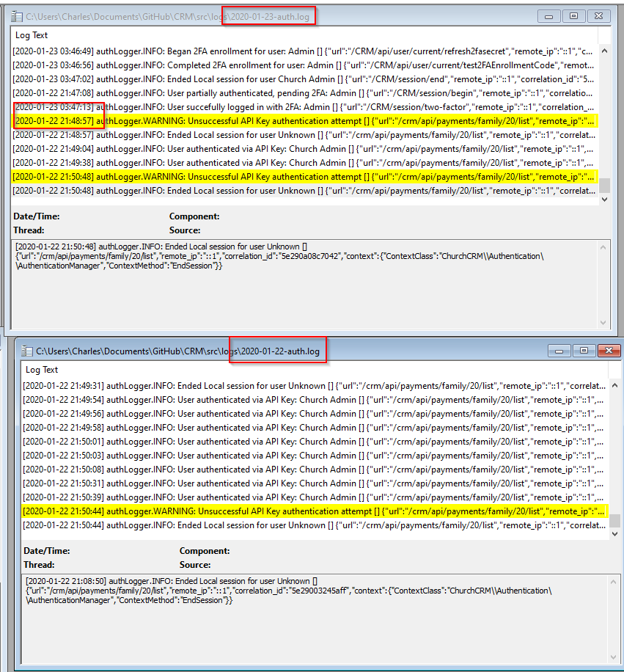This screenshot has width=624, height=672.
Task: Click the document icon of the 2020-01-23-auth.log window
Action: pyautogui.click(x=17, y=17)
